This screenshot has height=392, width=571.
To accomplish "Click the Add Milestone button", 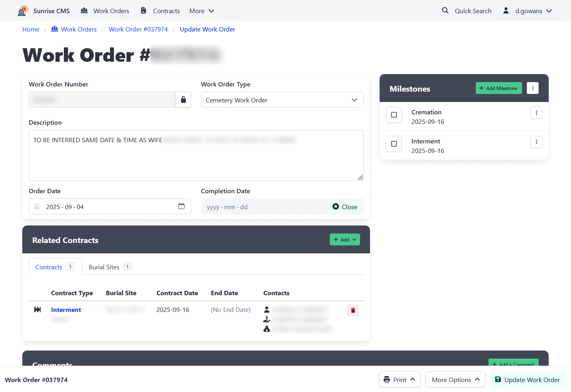I will [499, 88].
